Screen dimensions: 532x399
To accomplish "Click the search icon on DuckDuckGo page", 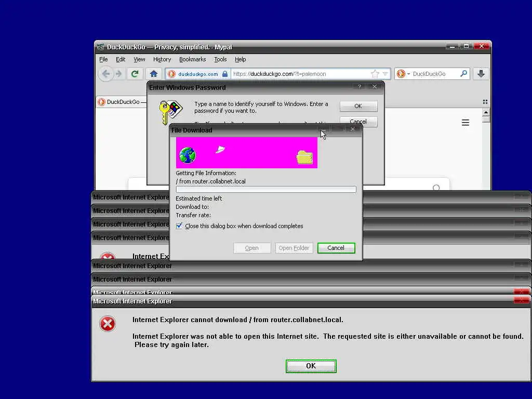I will point(436,187).
